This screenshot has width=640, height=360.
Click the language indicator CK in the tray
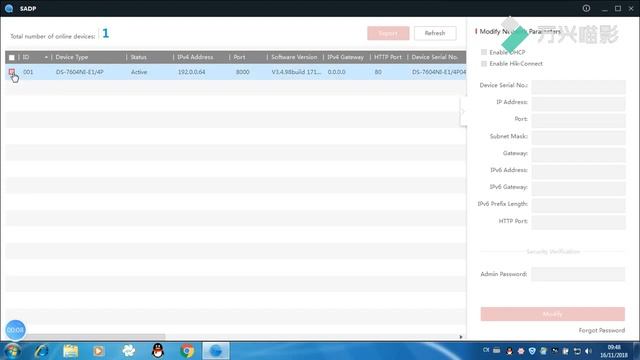486,350
